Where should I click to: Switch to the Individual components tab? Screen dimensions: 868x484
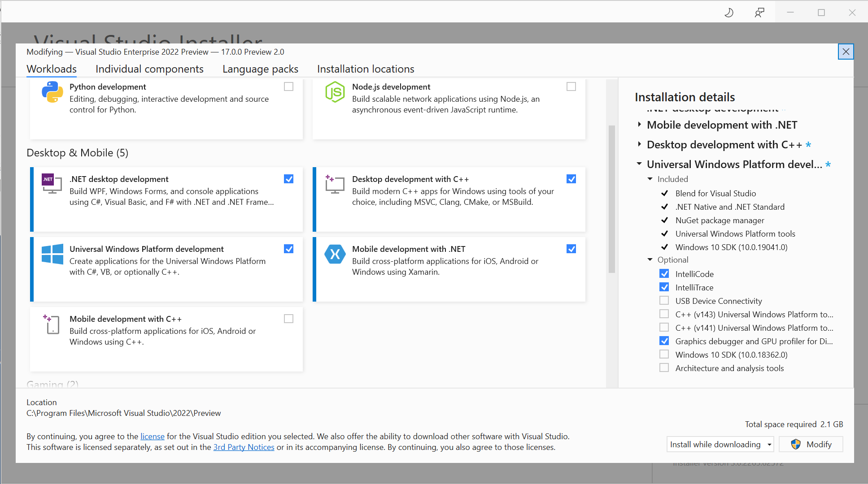[149, 69]
